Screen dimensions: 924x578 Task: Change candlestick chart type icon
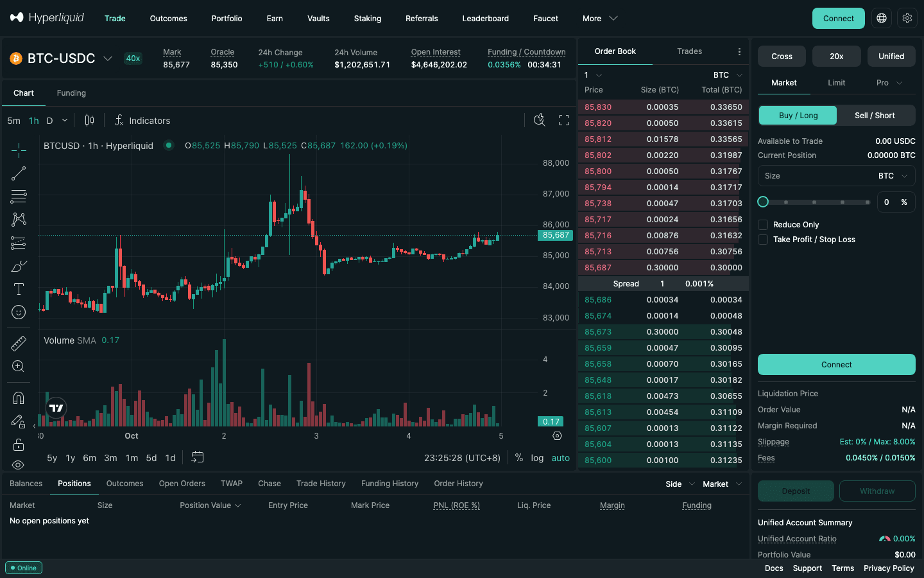[x=89, y=120]
